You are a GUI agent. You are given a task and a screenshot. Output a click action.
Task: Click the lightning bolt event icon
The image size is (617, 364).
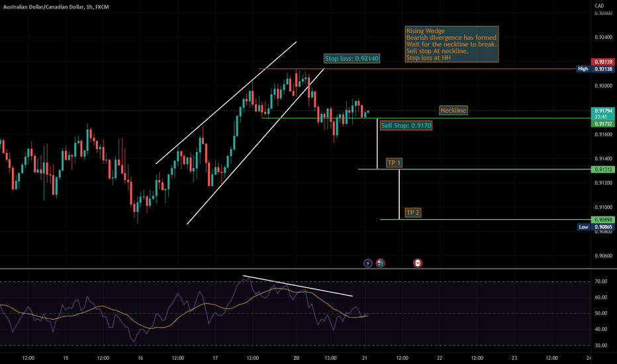[367, 263]
